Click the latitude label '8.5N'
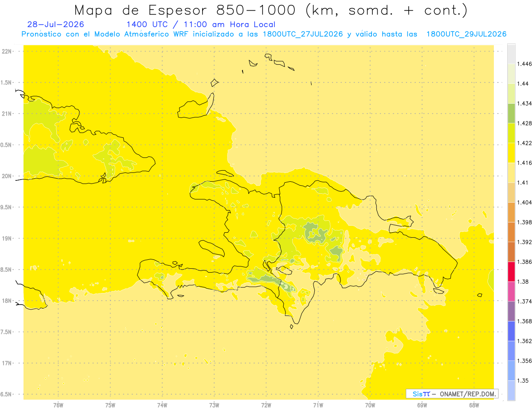This screenshot has width=532, height=411. [x=7, y=270]
